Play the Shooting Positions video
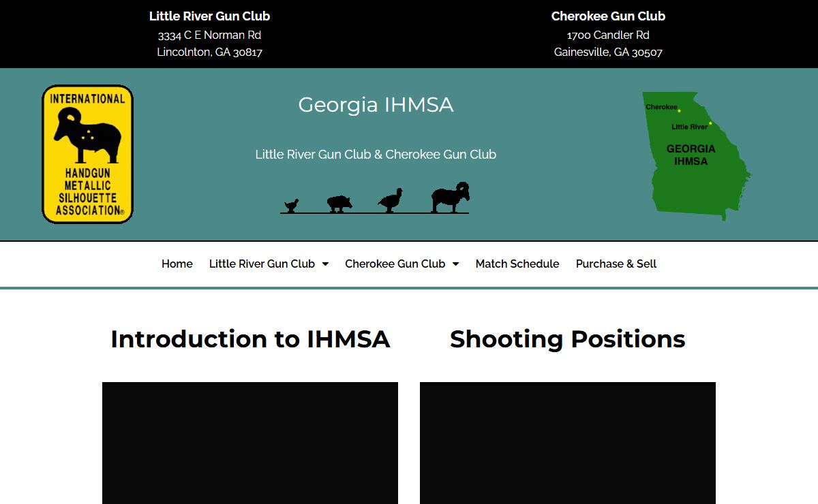This screenshot has width=818, height=504. pyautogui.click(x=568, y=443)
